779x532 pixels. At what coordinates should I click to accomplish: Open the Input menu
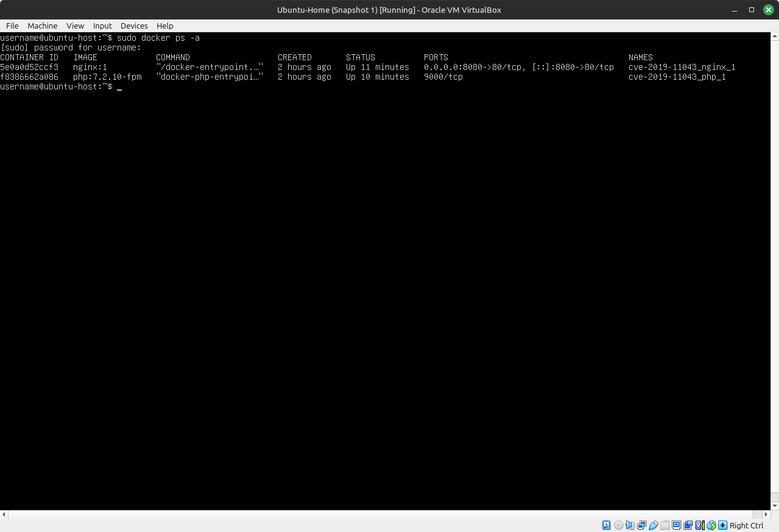102,26
